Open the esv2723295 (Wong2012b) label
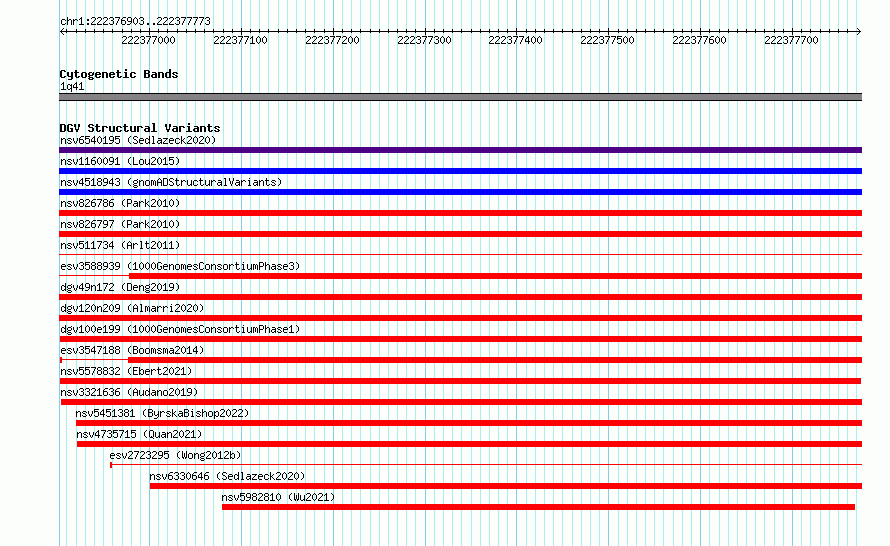Viewport: 890px width, 546px height. point(175,455)
